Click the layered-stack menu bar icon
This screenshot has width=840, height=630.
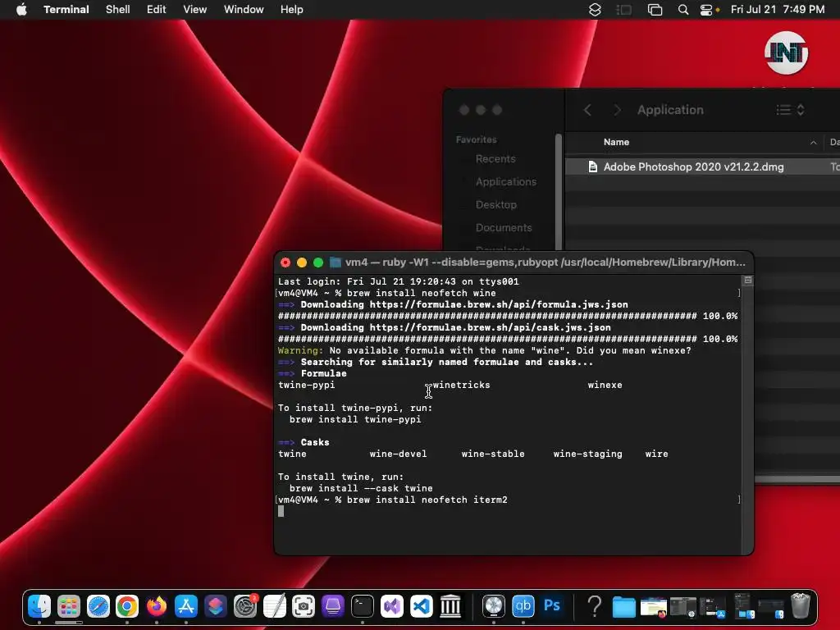[x=595, y=10]
